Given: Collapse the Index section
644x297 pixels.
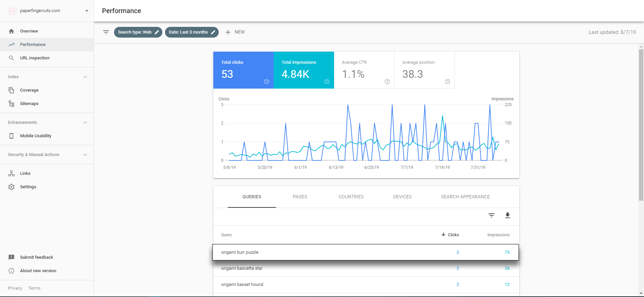Looking at the screenshot, I should click(x=85, y=77).
